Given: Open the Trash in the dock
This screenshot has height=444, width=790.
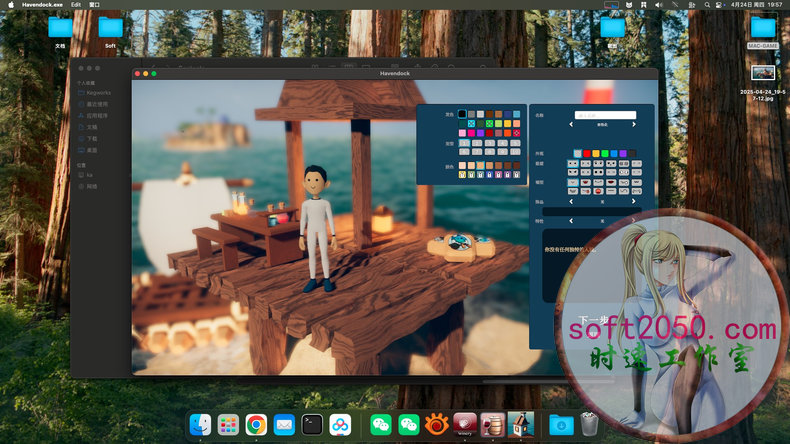Looking at the screenshot, I should pyautogui.click(x=590, y=425).
